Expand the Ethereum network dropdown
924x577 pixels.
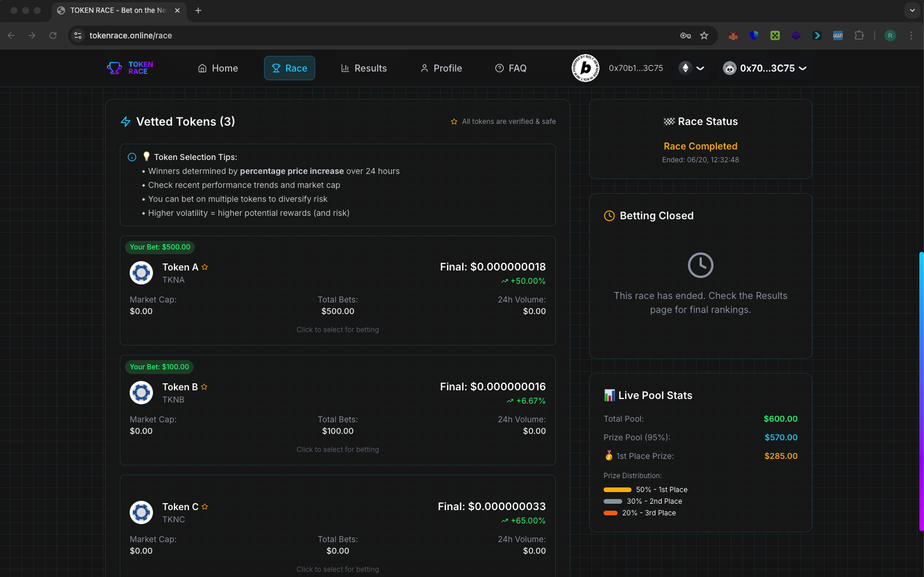click(692, 68)
